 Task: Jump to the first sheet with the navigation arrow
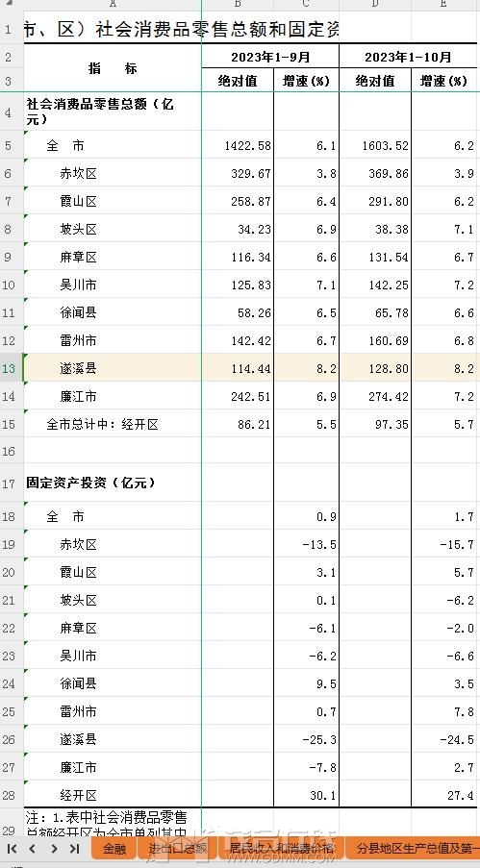(x=12, y=849)
